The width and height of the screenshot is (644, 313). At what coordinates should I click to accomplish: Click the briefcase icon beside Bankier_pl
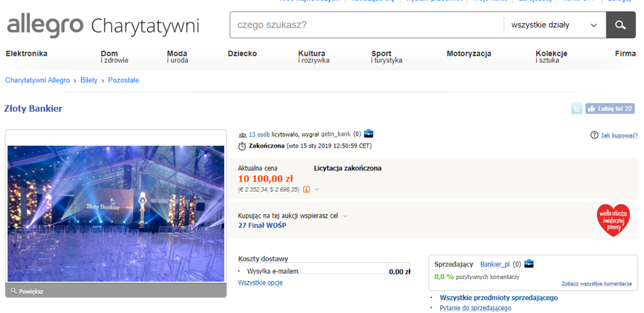pos(529,264)
